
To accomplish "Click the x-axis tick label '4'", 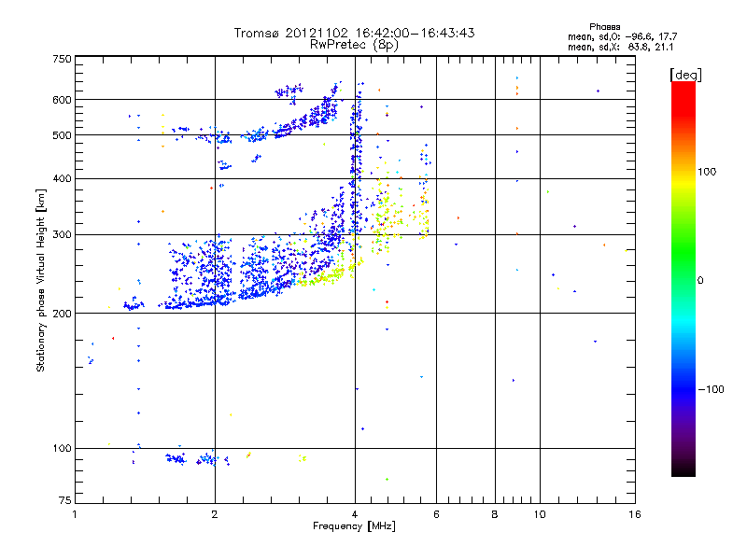I will point(355,514).
